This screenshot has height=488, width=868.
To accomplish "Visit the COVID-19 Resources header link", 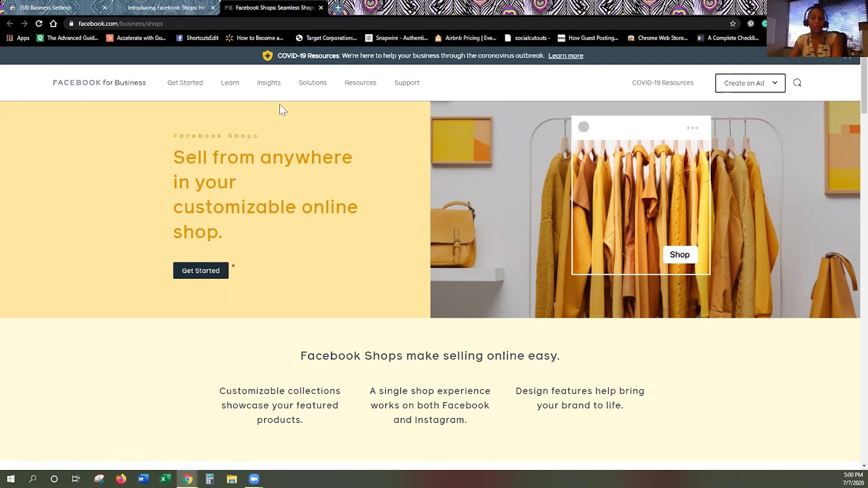I will pyautogui.click(x=663, y=82).
